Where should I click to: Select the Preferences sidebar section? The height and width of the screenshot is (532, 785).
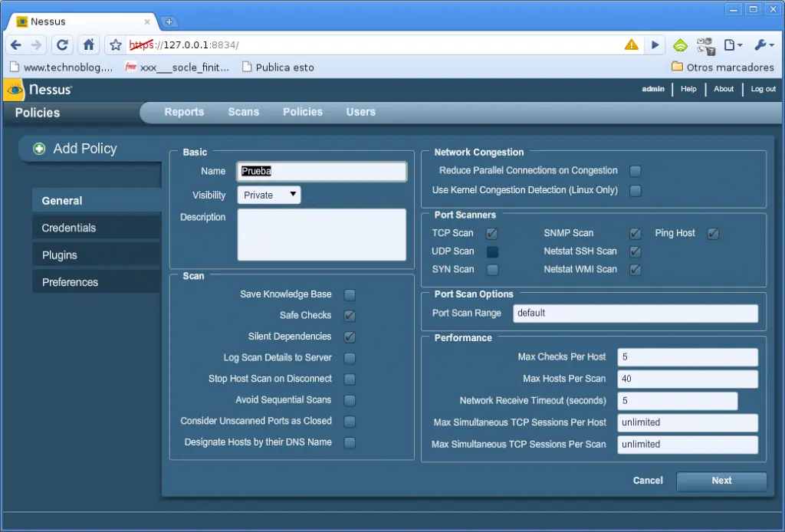pos(97,282)
